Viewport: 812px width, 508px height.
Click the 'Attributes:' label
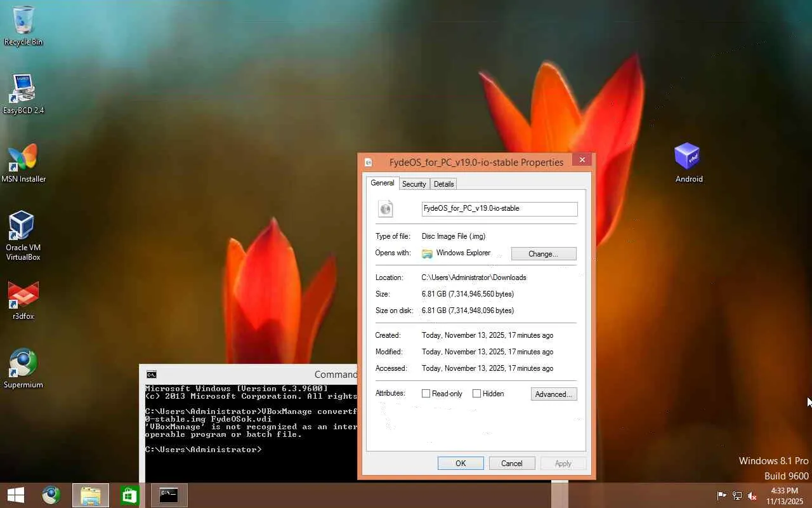390,393
